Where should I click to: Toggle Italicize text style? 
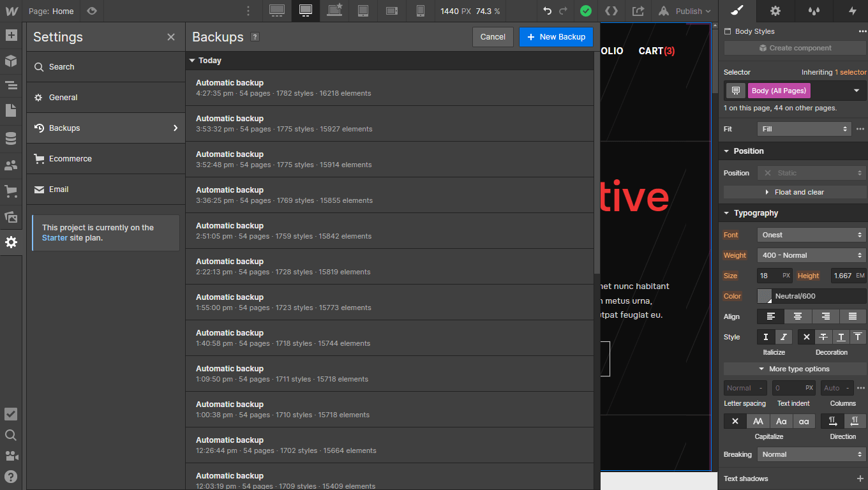coord(784,337)
